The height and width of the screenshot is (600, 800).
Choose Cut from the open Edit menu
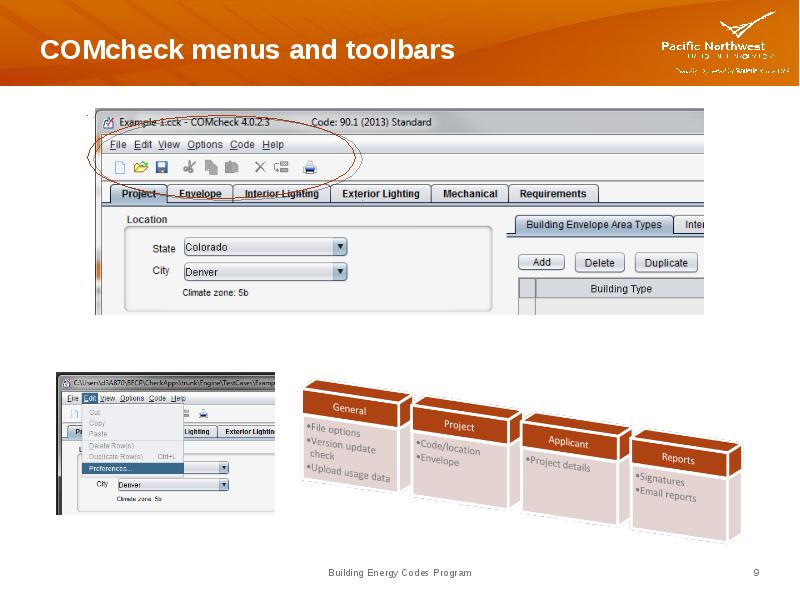[133, 412]
